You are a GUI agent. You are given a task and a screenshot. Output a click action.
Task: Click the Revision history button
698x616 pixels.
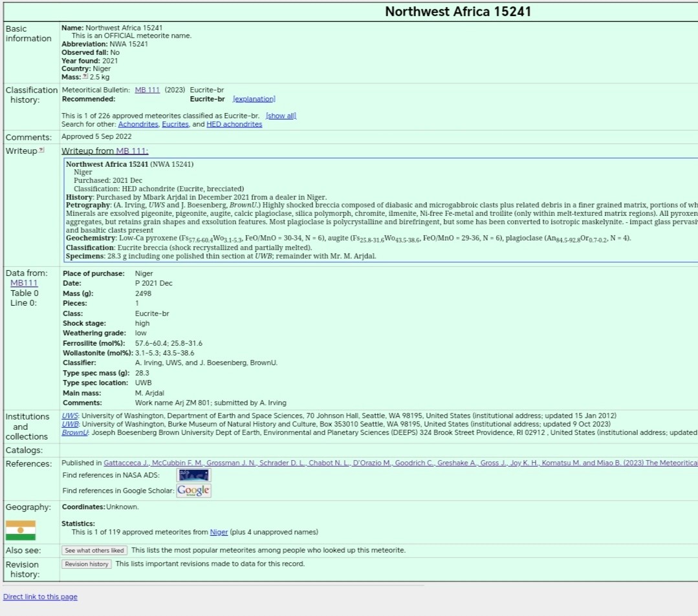[x=86, y=564]
